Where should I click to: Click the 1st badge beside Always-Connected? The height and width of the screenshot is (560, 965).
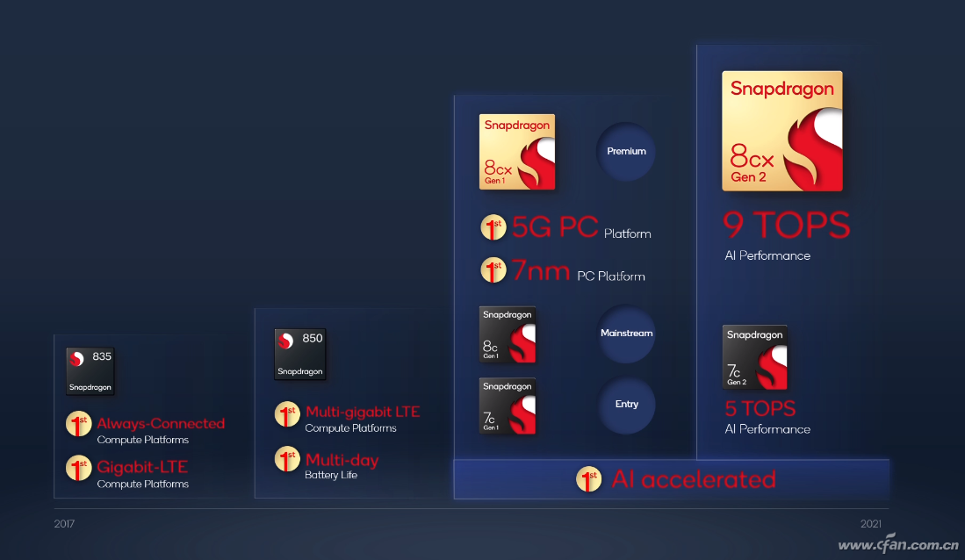coord(79,424)
